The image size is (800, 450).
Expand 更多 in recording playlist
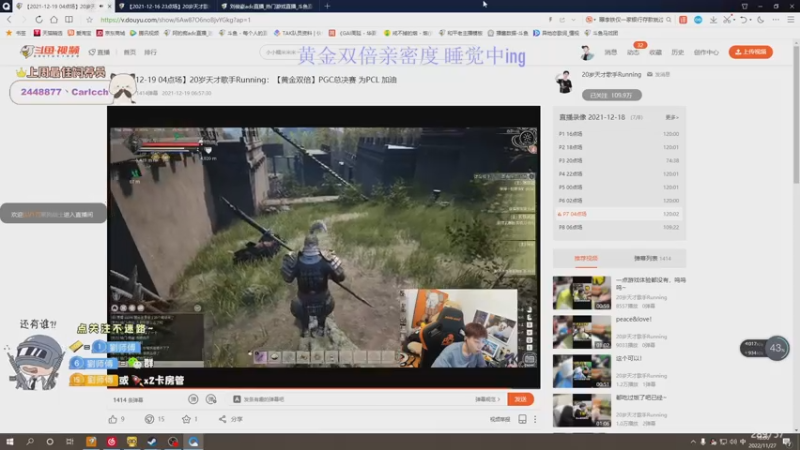click(671, 117)
